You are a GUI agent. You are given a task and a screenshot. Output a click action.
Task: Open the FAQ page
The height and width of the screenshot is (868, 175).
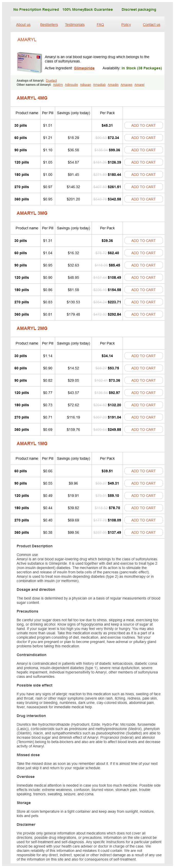click(x=100, y=25)
